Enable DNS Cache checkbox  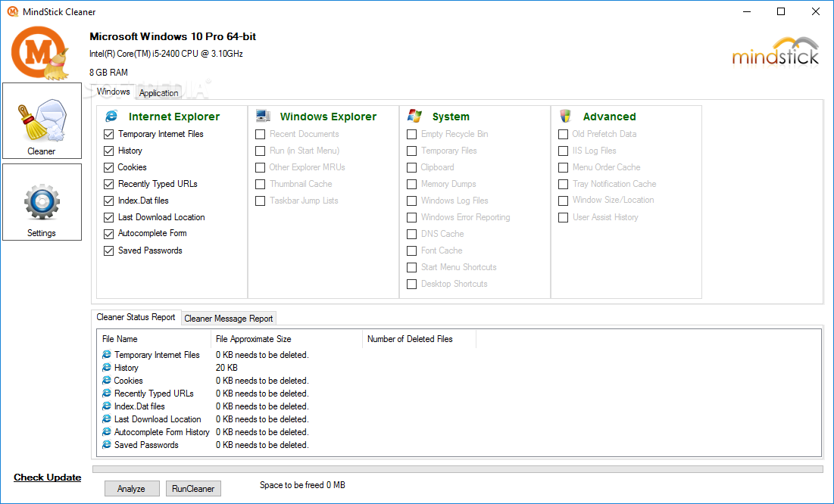pyautogui.click(x=411, y=234)
